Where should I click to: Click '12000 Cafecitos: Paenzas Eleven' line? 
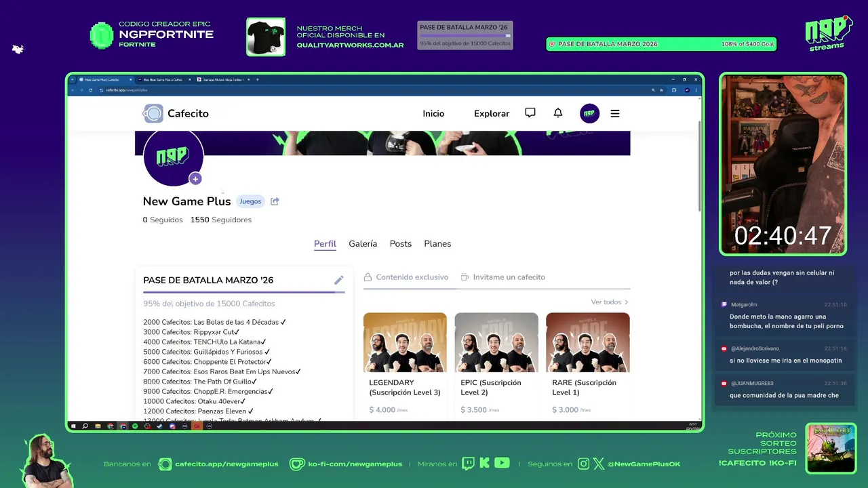click(x=198, y=411)
